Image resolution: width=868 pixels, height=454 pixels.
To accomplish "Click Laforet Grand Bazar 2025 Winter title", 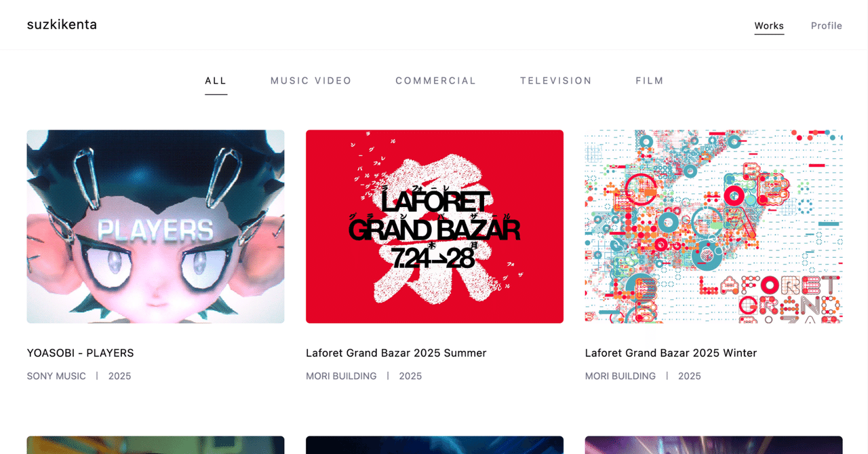I will click(671, 353).
